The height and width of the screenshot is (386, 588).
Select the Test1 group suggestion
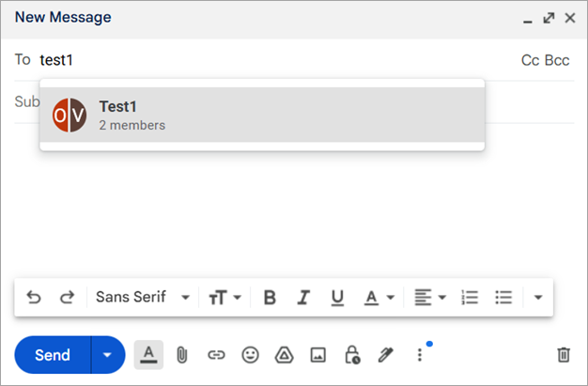tap(262, 115)
